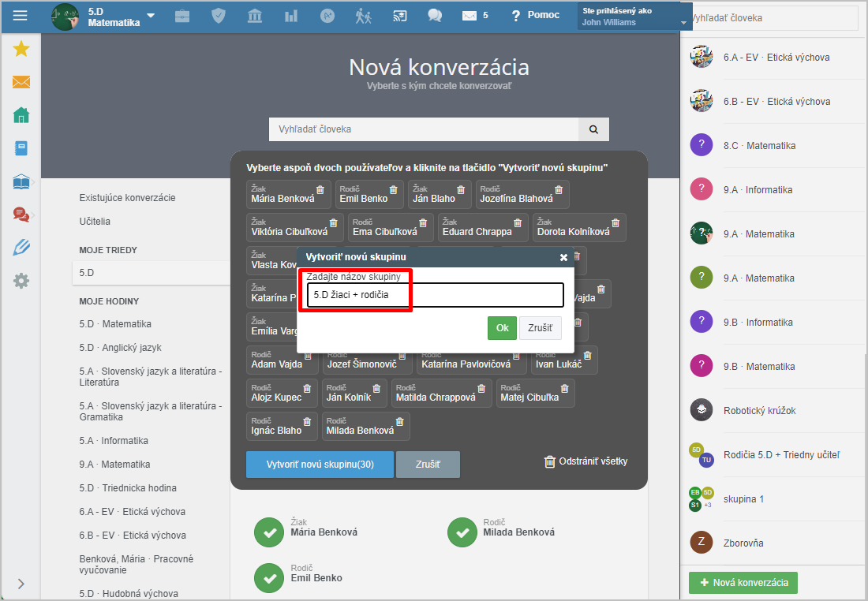The height and width of the screenshot is (601, 868).
Task: Go to home icon in left sidebar
Action: pos(21,115)
